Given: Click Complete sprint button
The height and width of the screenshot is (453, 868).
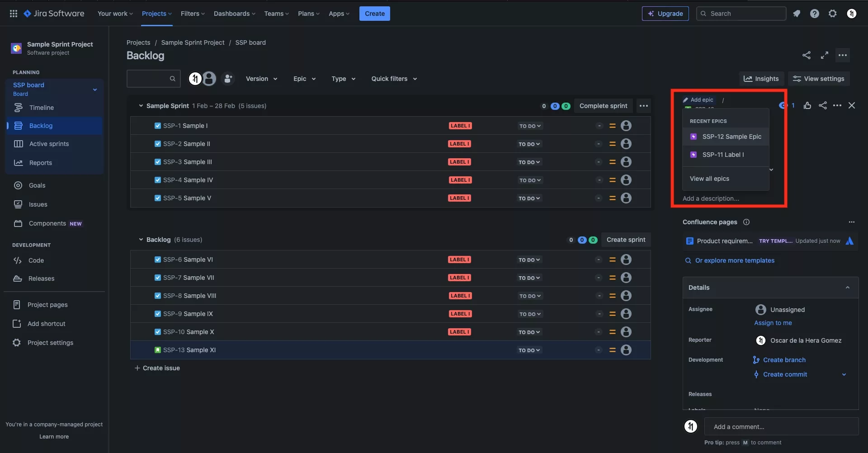Looking at the screenshot, I should (604, 106).
